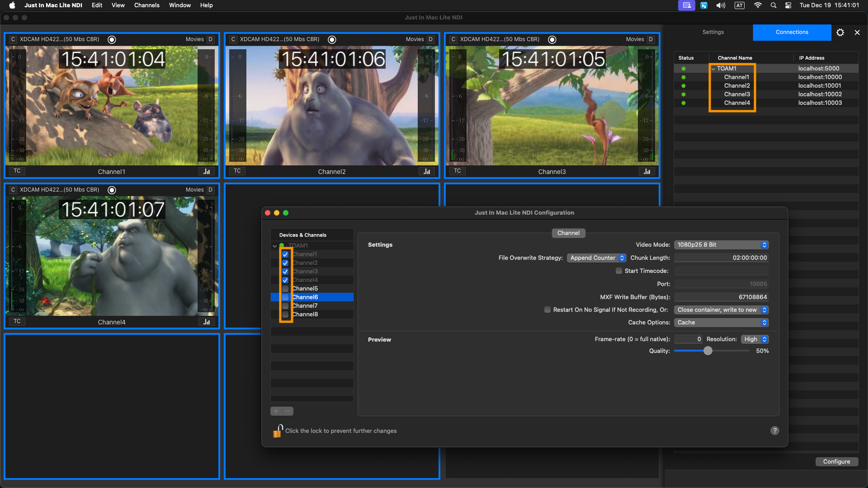Screen dimensions: 868x488
Task: Enable Channel6 checkbox
Action: tap(285, 297)
